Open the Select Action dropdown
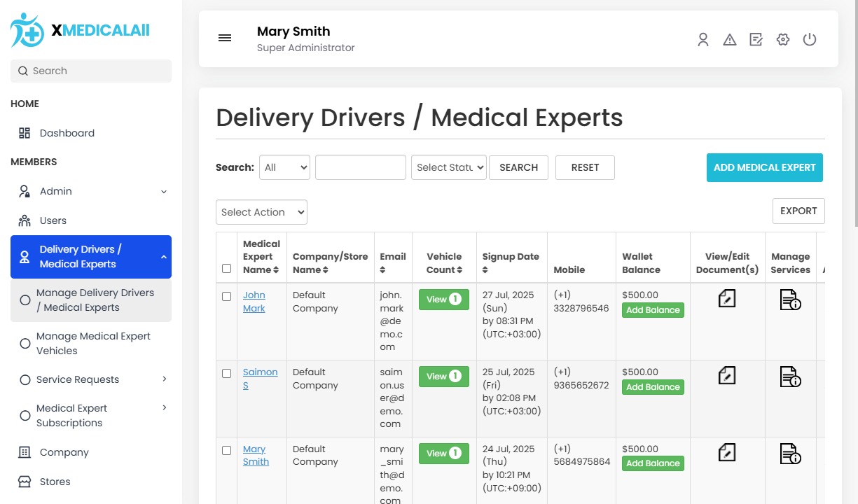Screen dimensions: 858x504 261,211
